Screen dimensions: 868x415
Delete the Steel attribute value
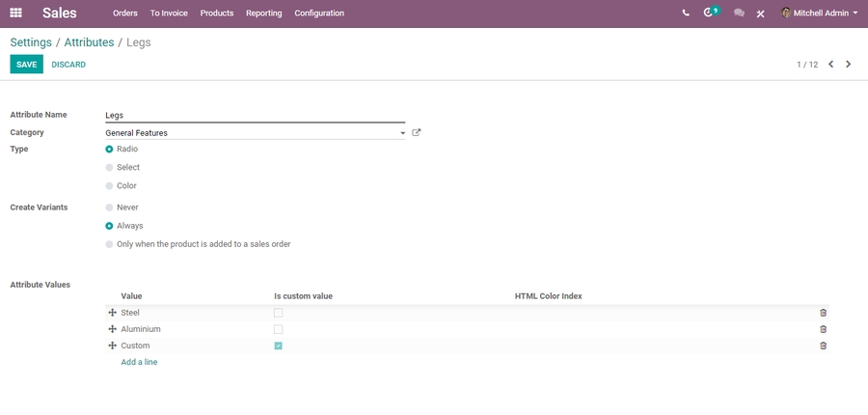pos(823,313)
